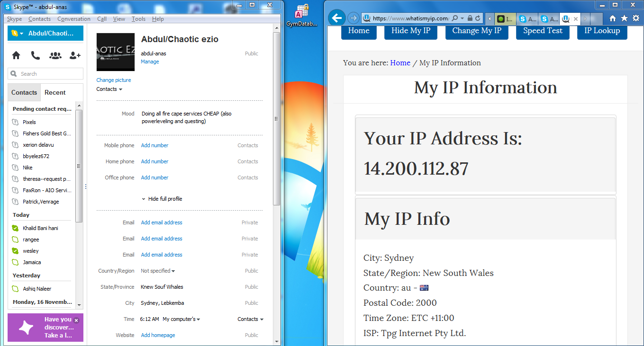Switch to the Contacts tab in Skype

[x=24, y=92]
